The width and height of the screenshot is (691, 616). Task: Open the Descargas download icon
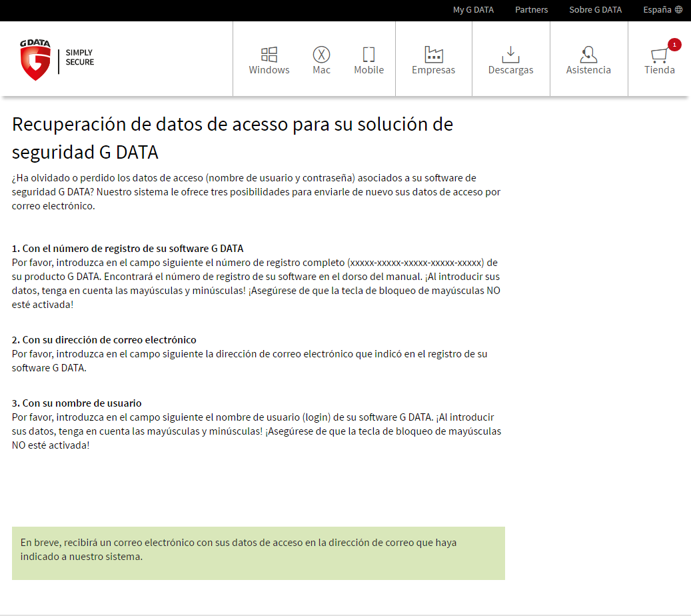tap(510, 55)
